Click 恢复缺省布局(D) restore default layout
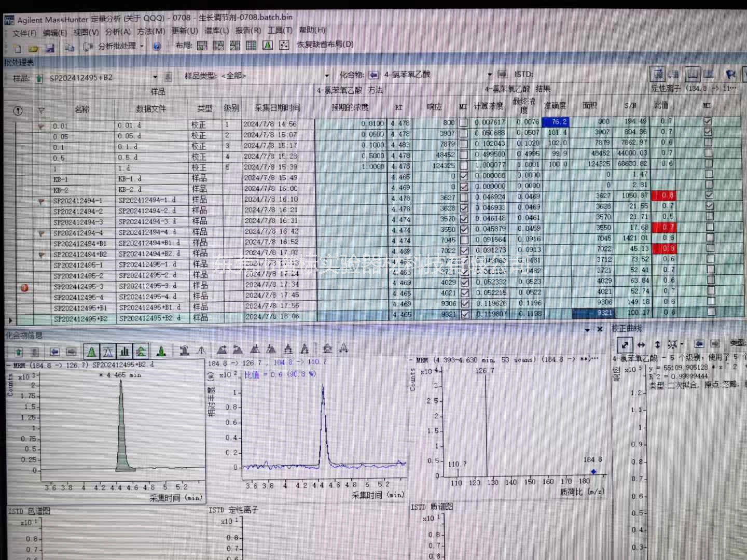Image resolution: width=747 pixels, height=560 pixels. 325,44
